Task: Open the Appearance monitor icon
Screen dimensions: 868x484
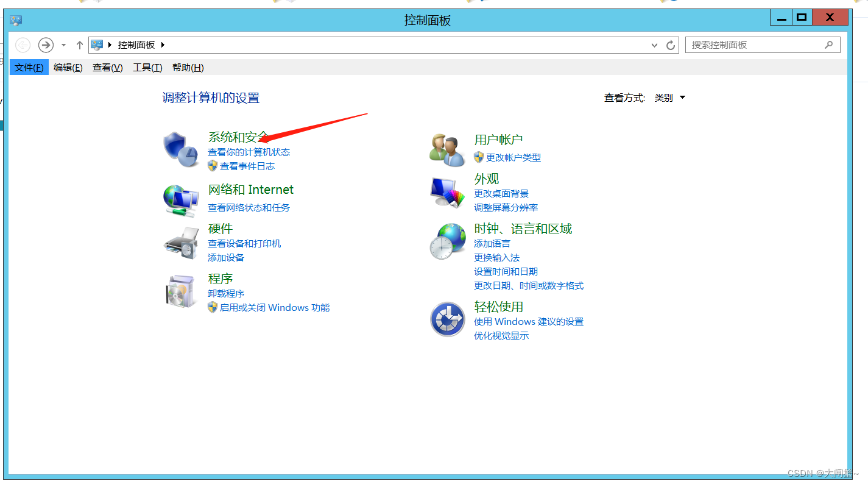Action: click(x=447, y=193)
